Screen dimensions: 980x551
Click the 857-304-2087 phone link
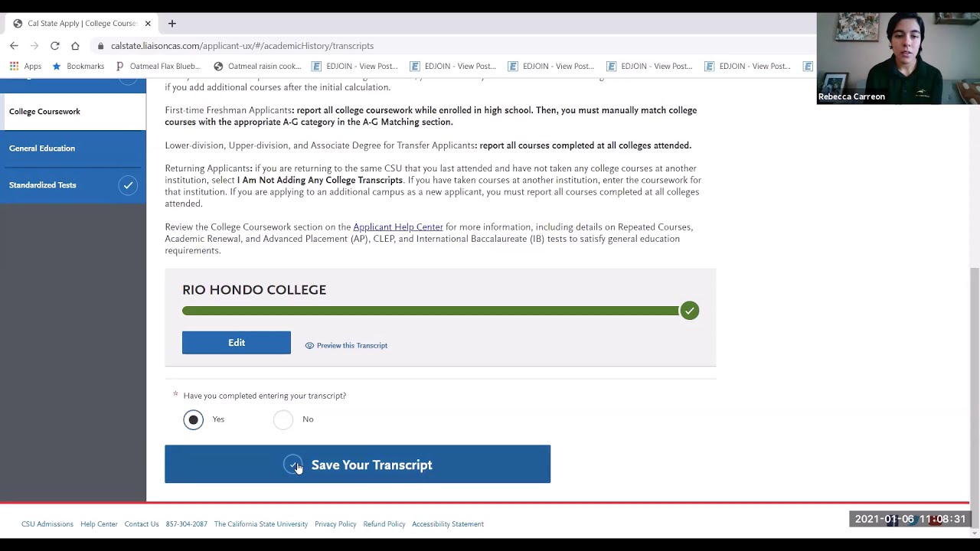coord(186,524)
